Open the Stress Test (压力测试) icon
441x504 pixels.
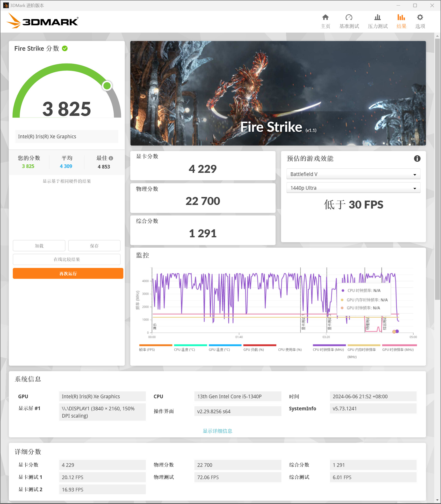(x=377, y=18)
